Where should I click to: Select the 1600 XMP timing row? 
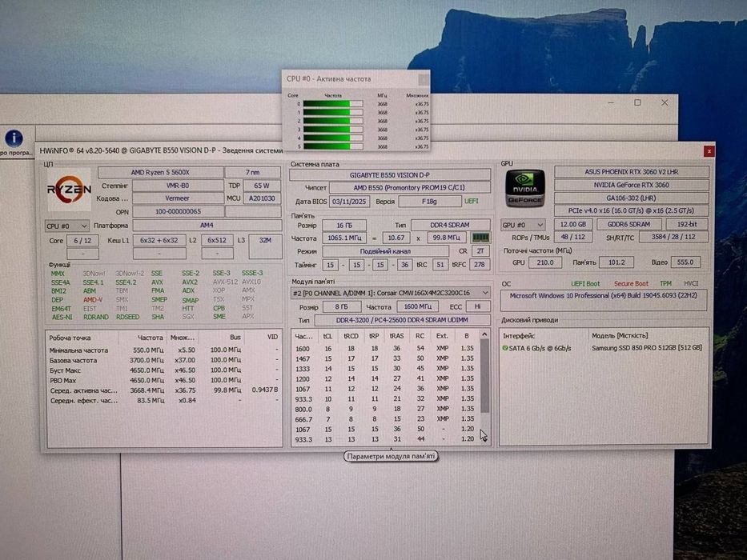pos(385,349)
